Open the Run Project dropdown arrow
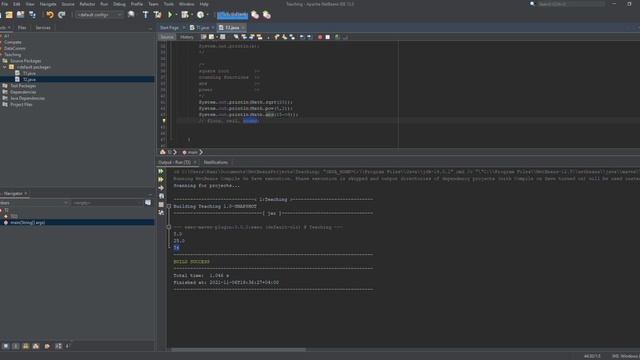640x360 pixels. (x=176, y=15)
